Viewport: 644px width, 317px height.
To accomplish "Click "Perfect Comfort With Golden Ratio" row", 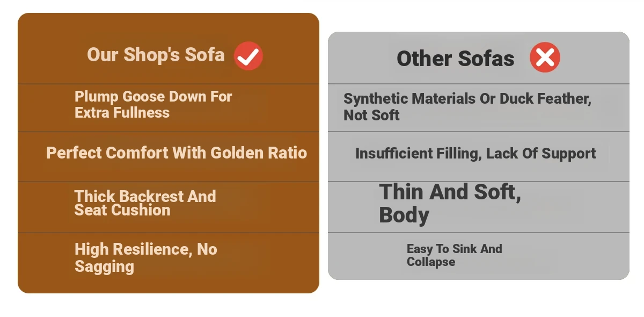I will pyautogui.click(x=169, y=156).
